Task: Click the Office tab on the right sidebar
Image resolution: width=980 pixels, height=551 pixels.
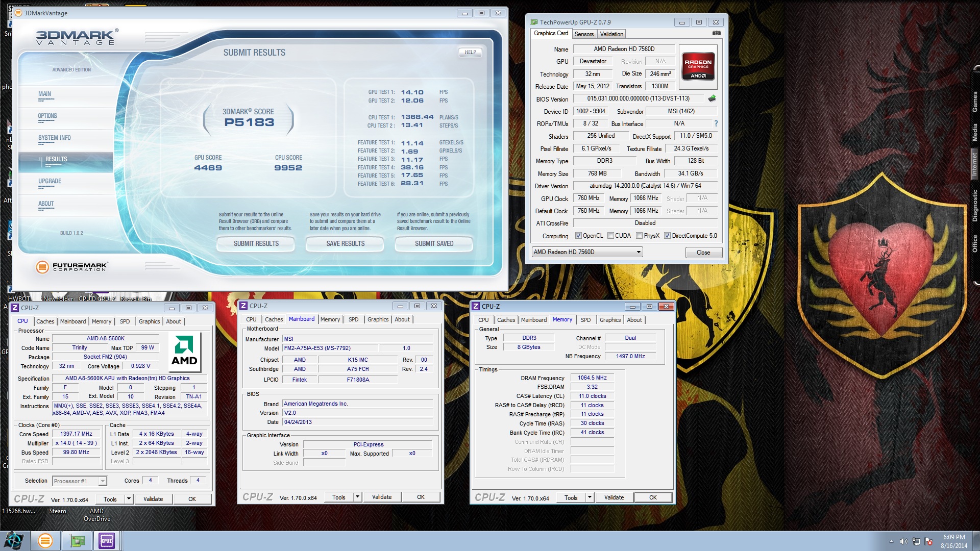Action: [974, 243]
